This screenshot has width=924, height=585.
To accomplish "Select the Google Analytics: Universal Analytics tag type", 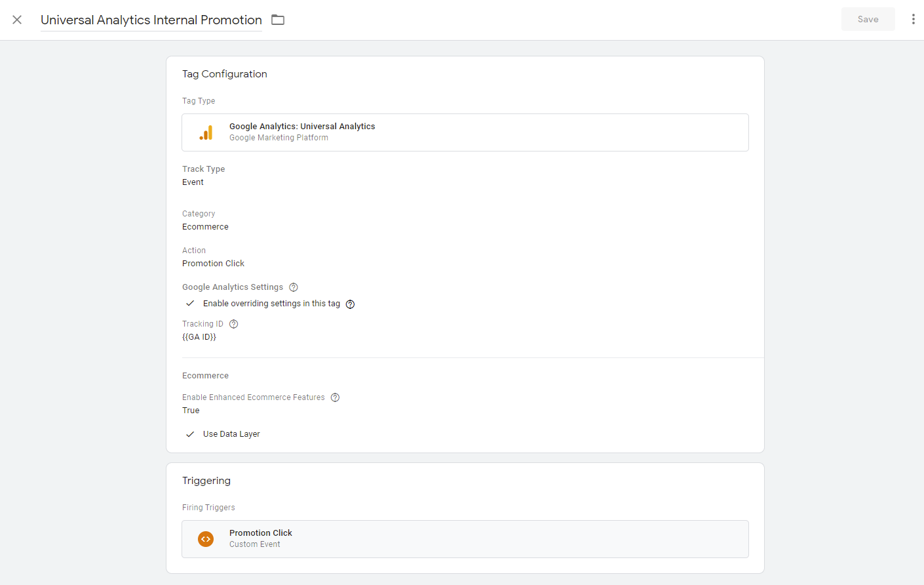I will click(x=465, y=132).
